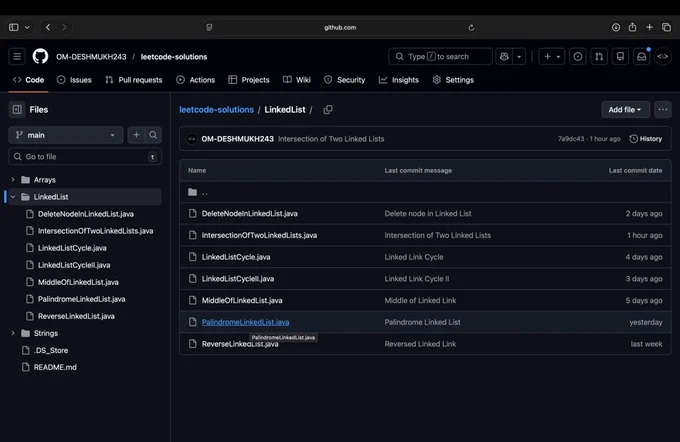Open the Pull requests tab
The height and width of the screenshot is (442, 680).
134,80
